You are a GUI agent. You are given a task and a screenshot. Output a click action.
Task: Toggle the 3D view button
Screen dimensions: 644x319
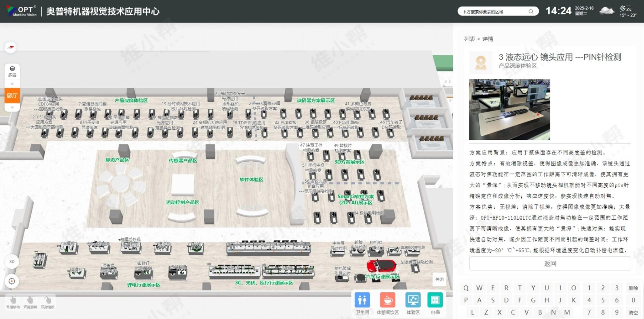pos(12,261)
